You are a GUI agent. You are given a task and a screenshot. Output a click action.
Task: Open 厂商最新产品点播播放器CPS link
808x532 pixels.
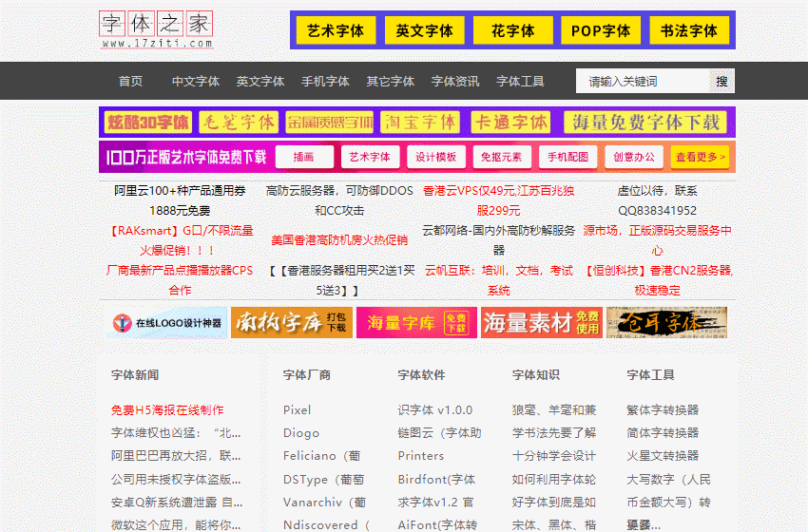(x=180, y=280)
